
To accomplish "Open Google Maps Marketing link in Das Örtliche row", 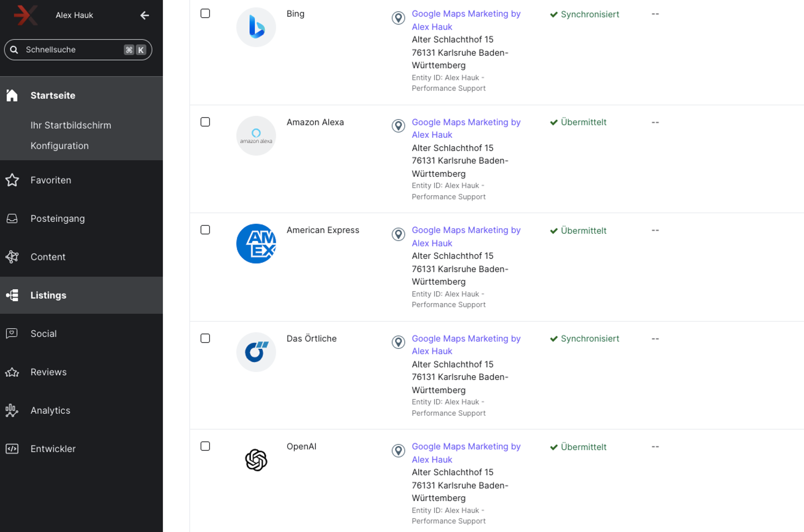I will (x=466, y=345).
